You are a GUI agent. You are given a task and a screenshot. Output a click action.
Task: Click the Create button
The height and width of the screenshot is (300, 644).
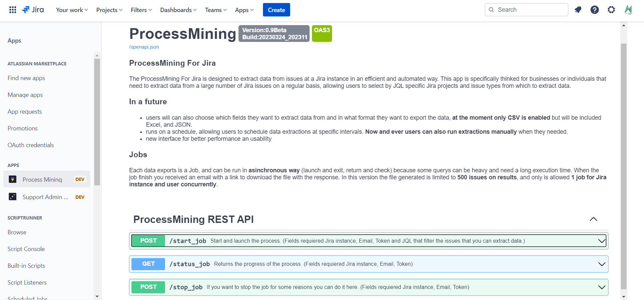point(276,10)
